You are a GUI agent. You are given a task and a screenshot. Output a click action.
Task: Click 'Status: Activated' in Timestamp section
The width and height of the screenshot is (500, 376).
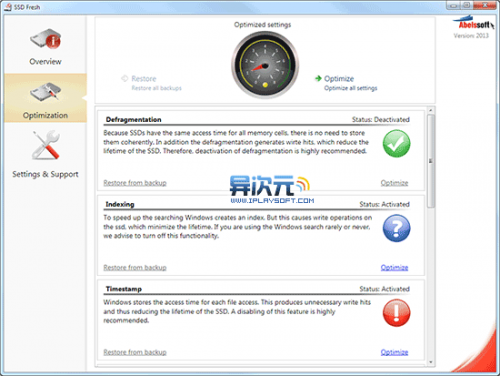click(384, 289)
